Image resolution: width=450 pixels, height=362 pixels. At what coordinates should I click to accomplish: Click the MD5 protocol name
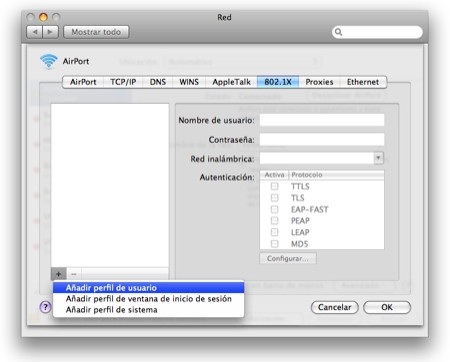tap(299, 244)
